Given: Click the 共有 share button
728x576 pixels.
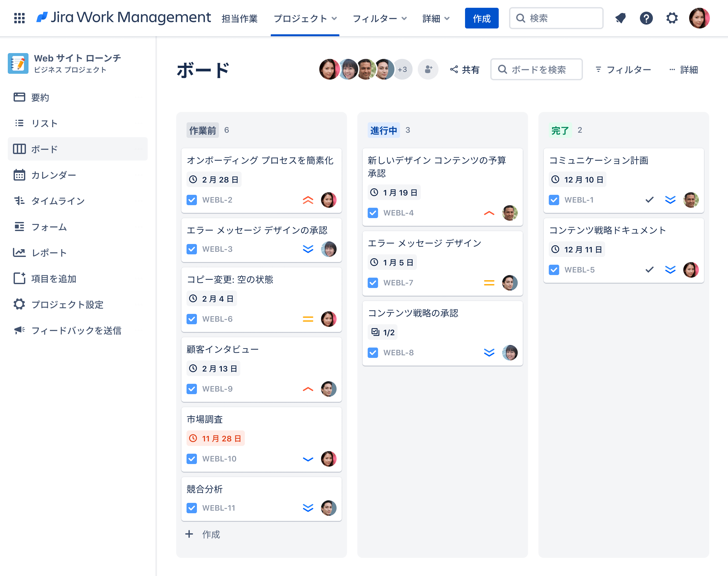Looking at the screenshot, I should click(464, 70).
